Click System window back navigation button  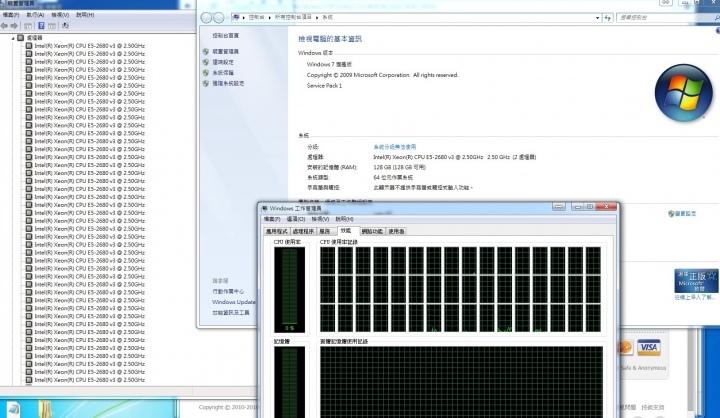coord(206,17)
